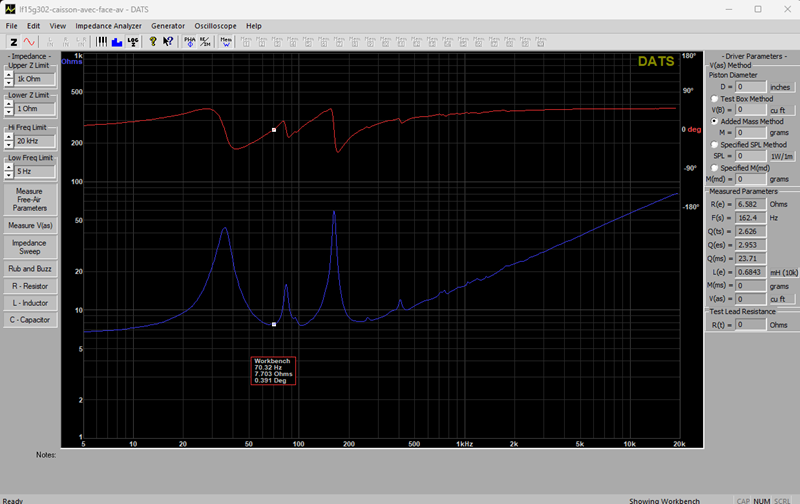
Task: Select the Mem W workbench memory icon
Action: click(x=226, y=42)
